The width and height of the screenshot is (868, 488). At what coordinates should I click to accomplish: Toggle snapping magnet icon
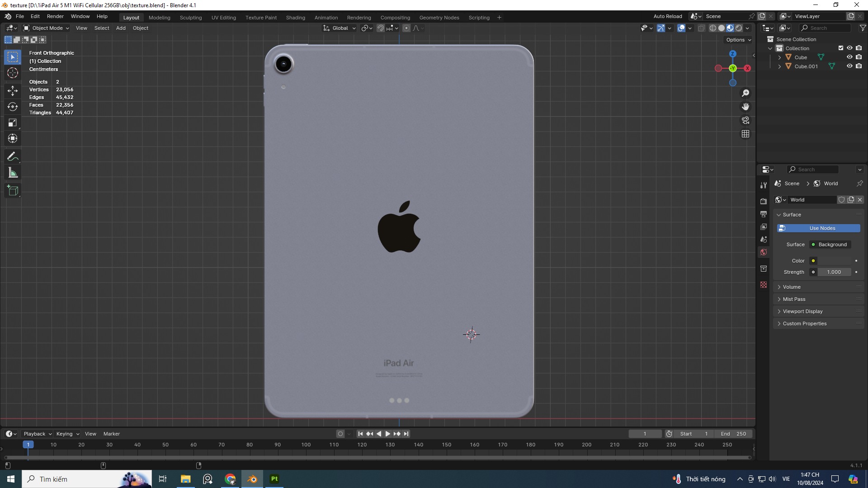(381, 28)
